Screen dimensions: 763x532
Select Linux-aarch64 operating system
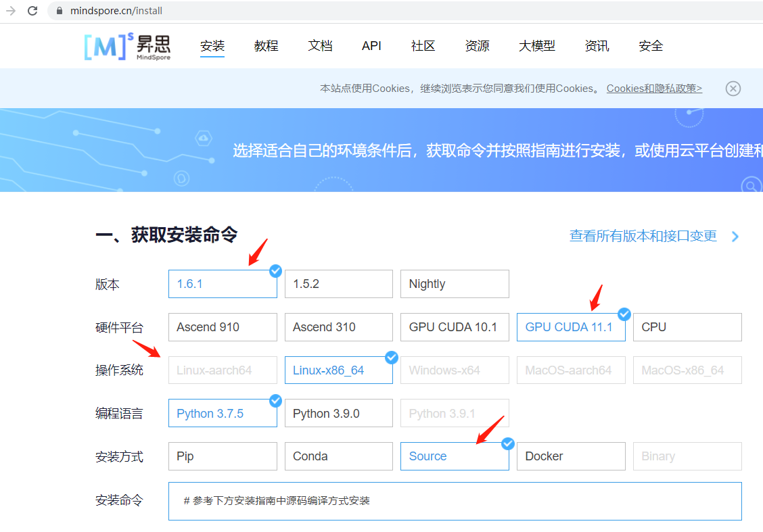coord(223,370)
